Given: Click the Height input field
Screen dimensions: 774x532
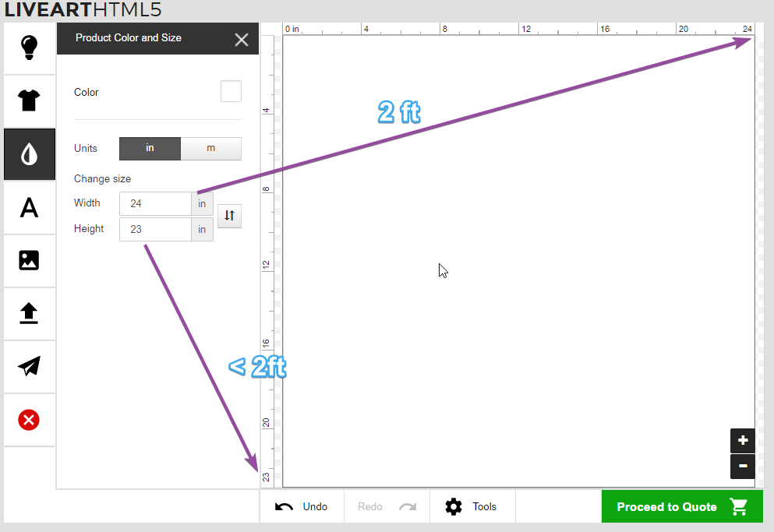Looking at the screenshot, I should [x=155, y=229].
